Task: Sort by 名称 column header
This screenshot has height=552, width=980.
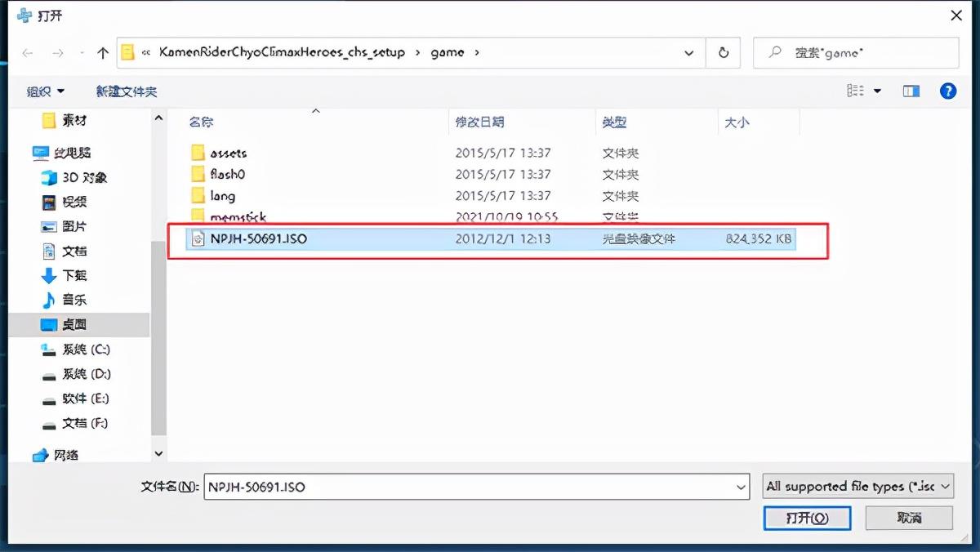Action: pyautogui.click(x=201, y=122)
